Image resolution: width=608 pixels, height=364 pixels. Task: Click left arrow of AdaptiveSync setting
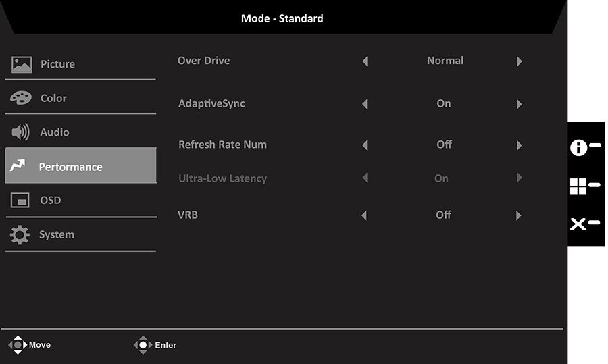tap(365, 104)
